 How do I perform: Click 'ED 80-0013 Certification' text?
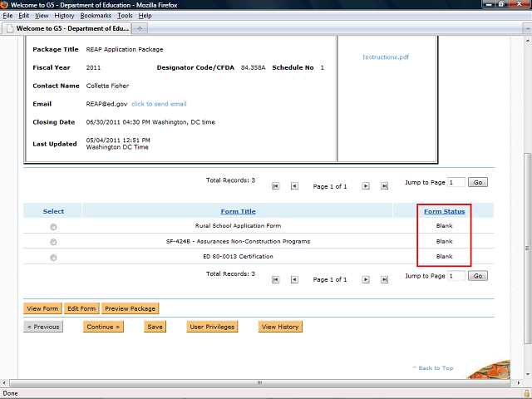(x=239, y=256)
